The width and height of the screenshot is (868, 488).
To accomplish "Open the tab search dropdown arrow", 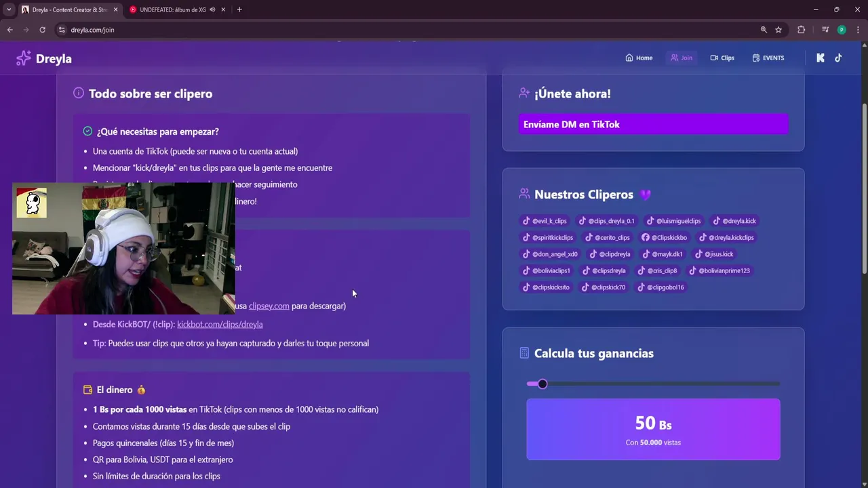I will click(x=9, y=9).
